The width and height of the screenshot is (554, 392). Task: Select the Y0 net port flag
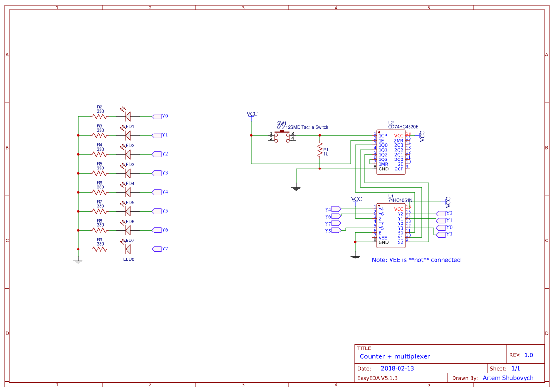coord(157,116)
